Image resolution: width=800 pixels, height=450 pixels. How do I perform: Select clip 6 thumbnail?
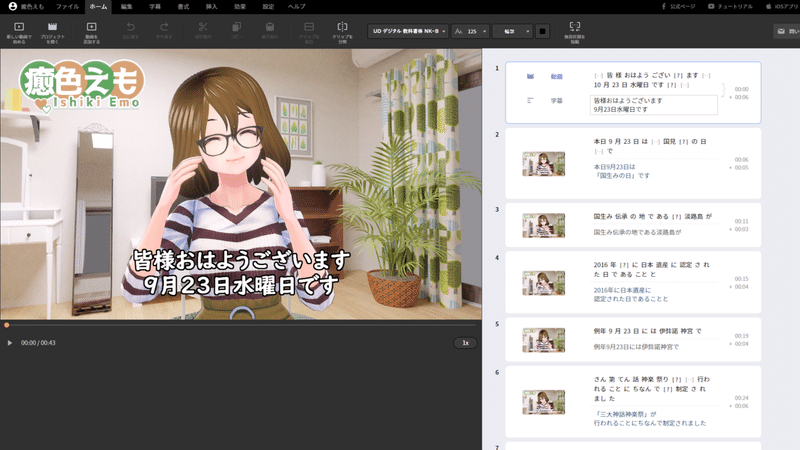point(543,402)
